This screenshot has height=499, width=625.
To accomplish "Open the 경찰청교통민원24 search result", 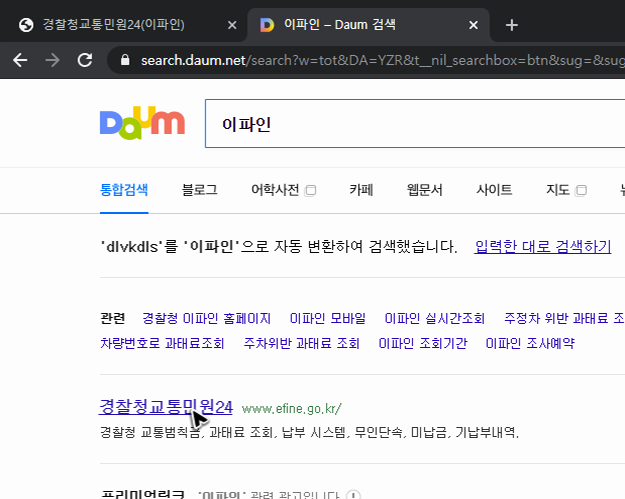I will coord(166,407).
